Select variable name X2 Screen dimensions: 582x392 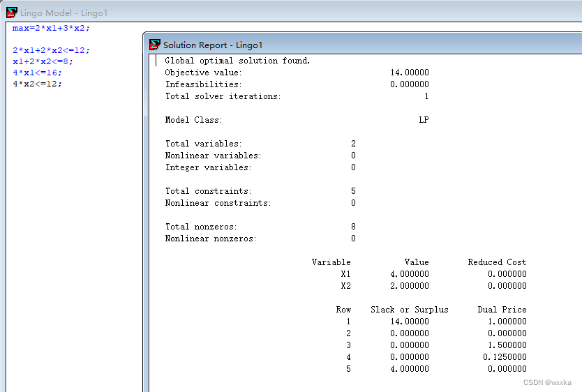click(345, 286)
